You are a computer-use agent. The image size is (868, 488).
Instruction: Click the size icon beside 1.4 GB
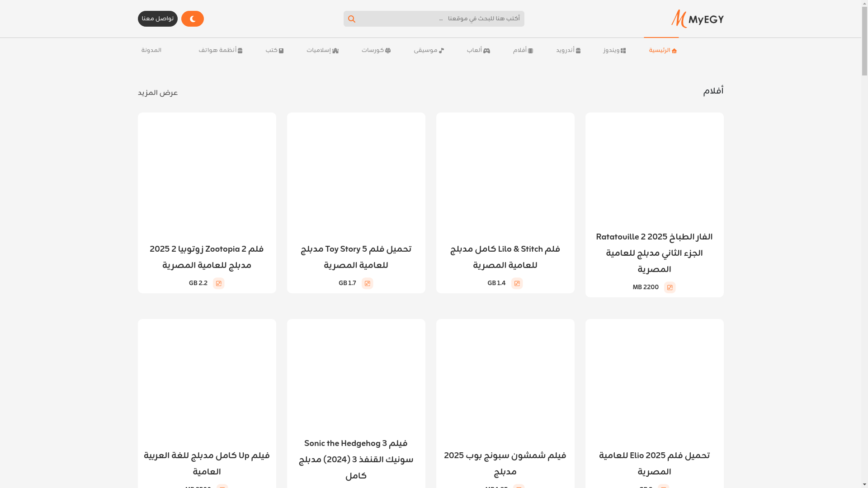[x=517, y=283]
